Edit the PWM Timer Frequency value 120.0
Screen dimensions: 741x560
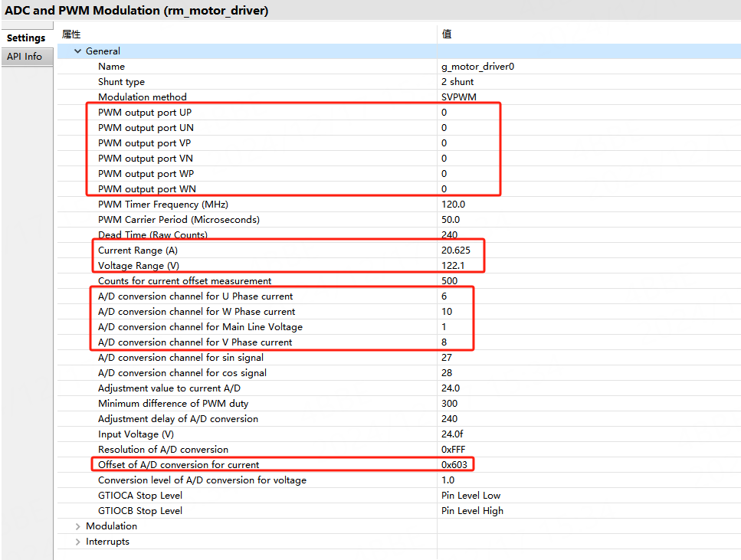[x=454, y=205]
